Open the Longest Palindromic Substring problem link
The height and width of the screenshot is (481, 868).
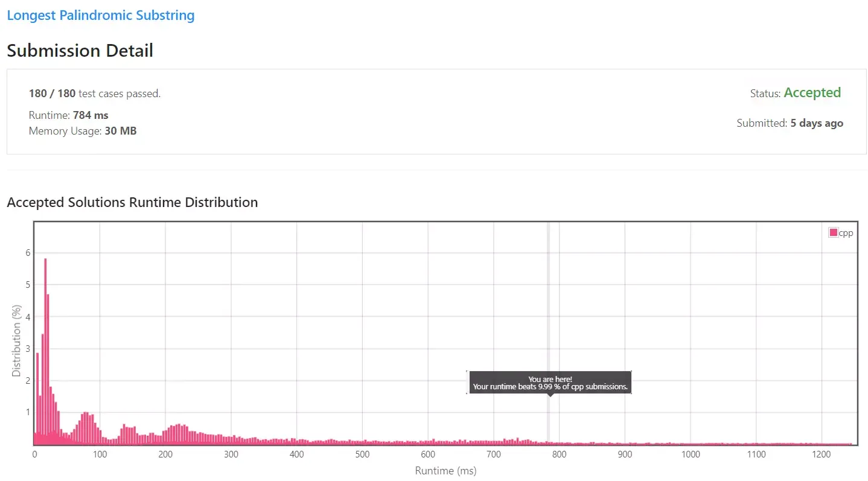coord(100,16)
